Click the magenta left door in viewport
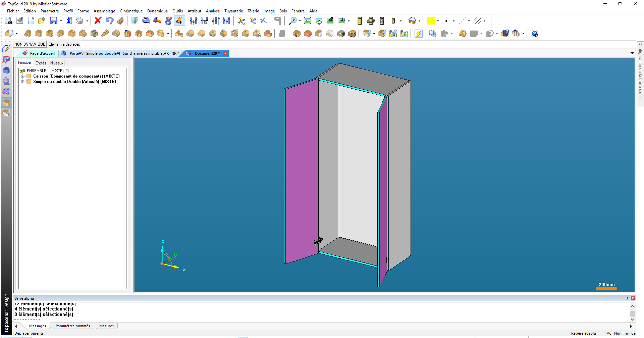The width and height of the screenshot is (644, 338). 302,171
